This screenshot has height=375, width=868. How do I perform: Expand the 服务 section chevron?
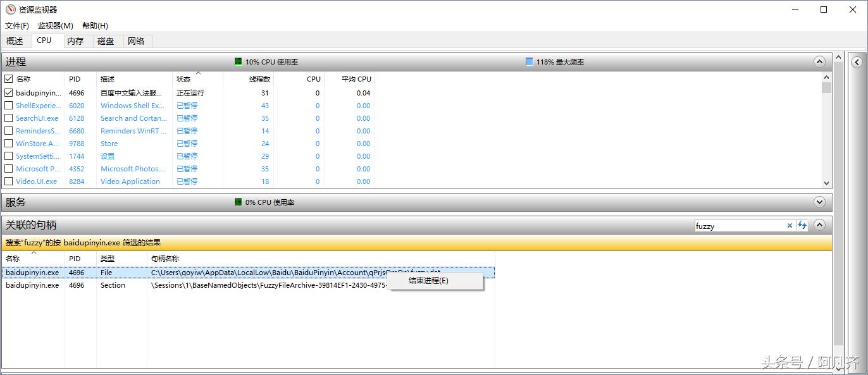(x=820, y=202)
